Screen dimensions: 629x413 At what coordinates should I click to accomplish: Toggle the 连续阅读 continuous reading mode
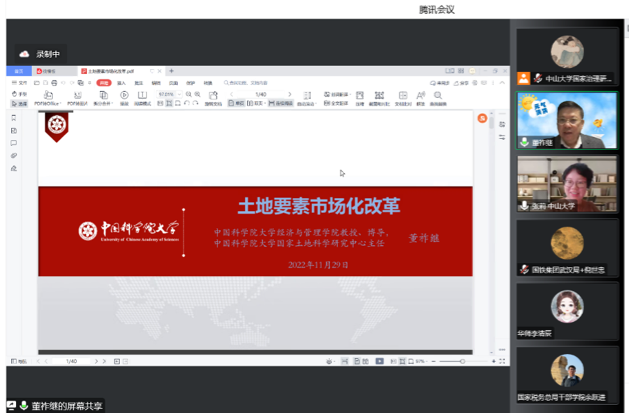click(283, 102)
